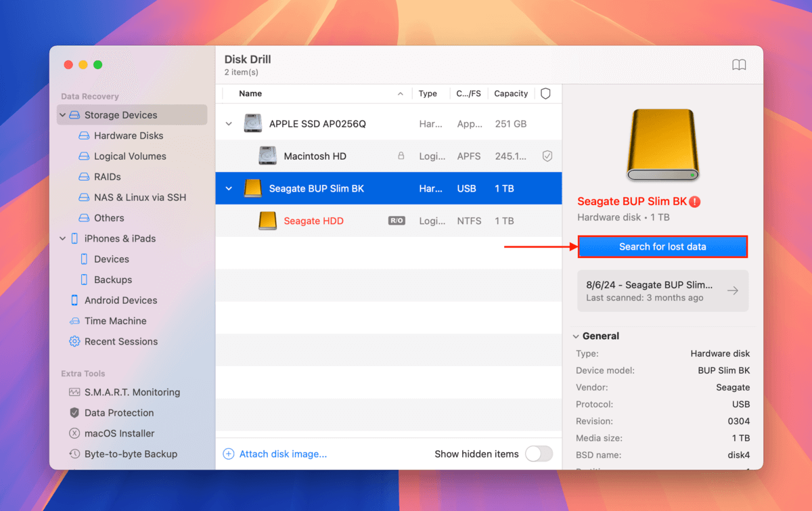
Task: Select Hardware Disks in the sidebar
Action: pyautogui.click(x=129, y=135)
